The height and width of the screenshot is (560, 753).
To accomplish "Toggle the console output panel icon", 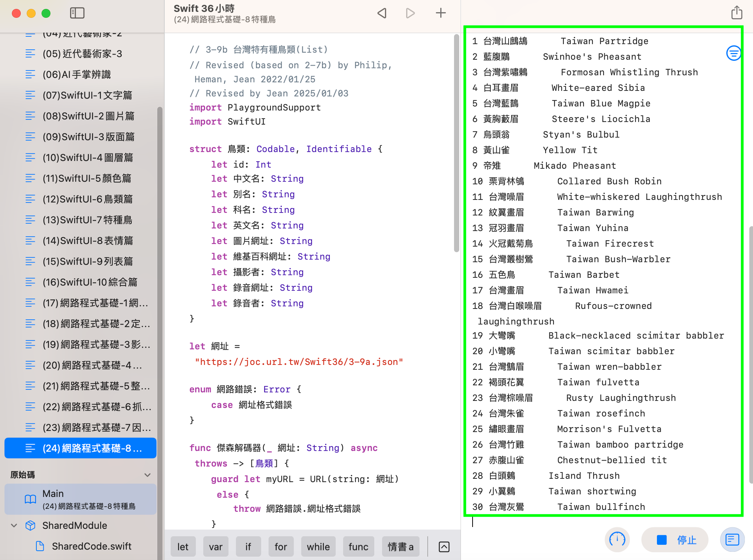I will point(732,540).
